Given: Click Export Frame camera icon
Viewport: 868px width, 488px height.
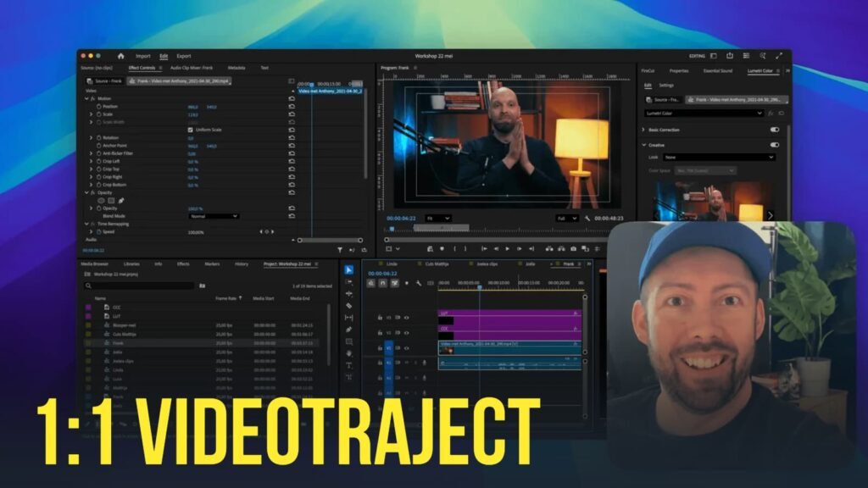Looking at the screenshot, I should coord(573,249).
